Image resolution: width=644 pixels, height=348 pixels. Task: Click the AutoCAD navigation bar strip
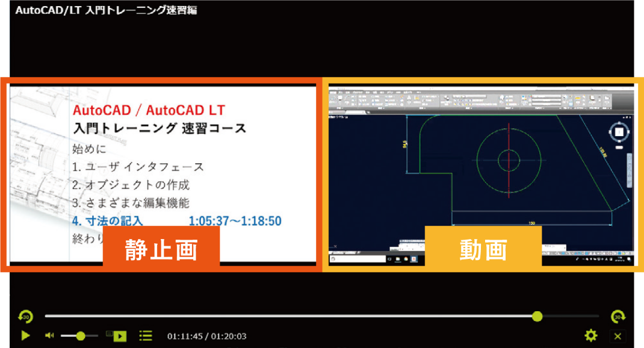click(x=629, y=170)
